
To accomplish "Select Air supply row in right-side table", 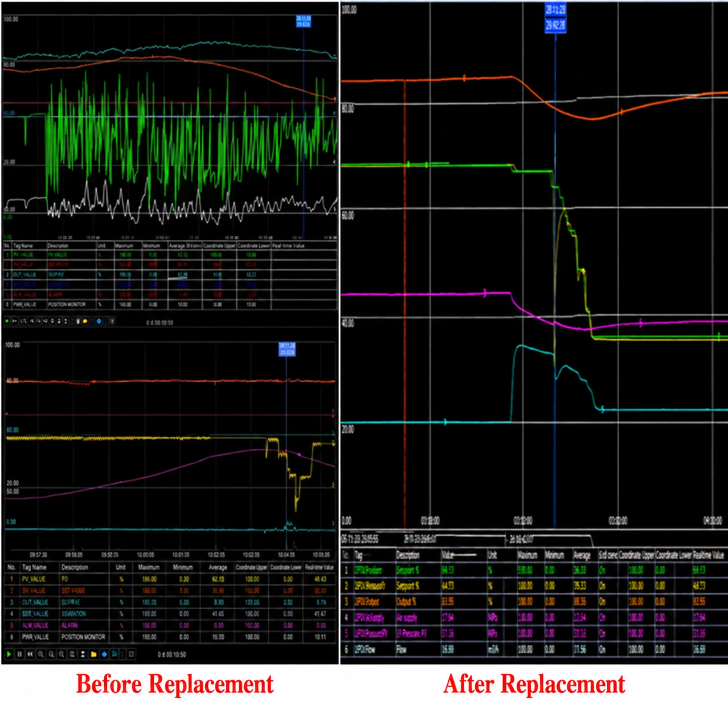I will tap(534, 617).
